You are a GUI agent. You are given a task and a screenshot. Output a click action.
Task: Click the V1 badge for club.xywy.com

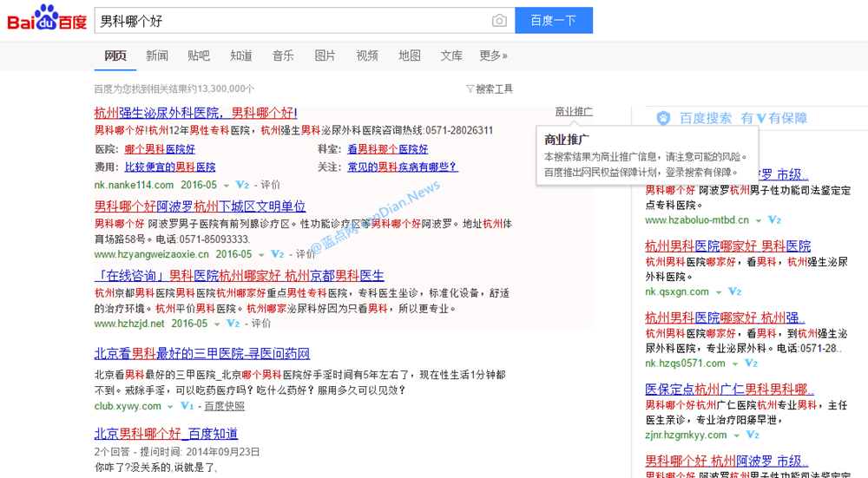187,407
